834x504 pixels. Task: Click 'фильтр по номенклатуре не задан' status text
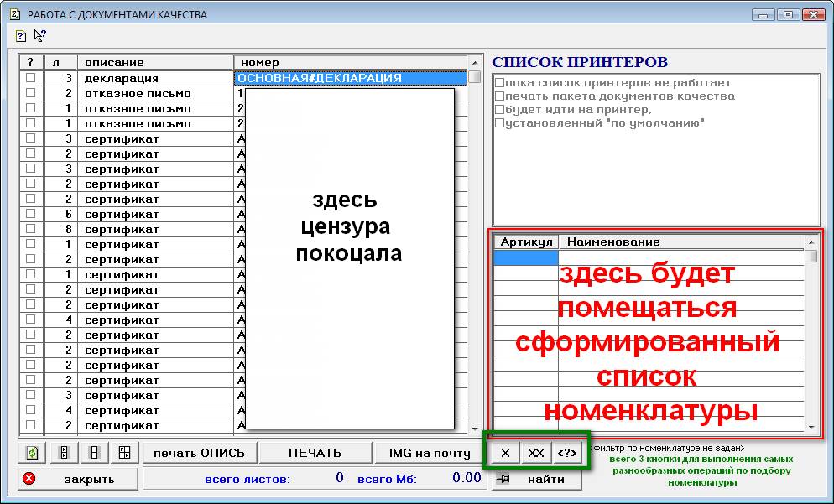tap(668, 448)
